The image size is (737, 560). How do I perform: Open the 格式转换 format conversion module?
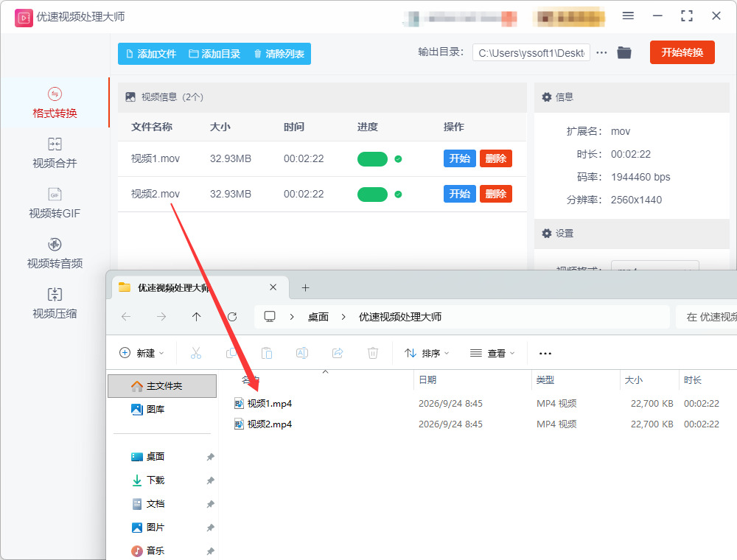55,103
